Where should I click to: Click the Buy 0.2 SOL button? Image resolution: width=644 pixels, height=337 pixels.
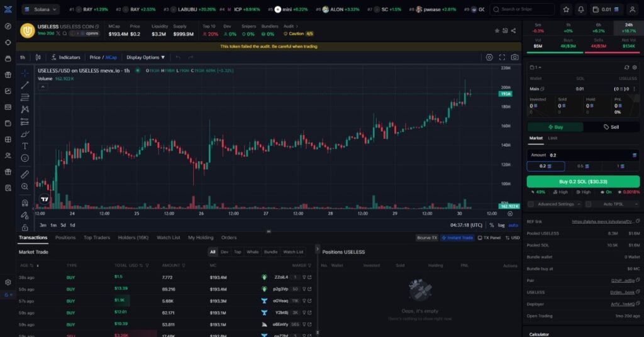tap(583, 182)
